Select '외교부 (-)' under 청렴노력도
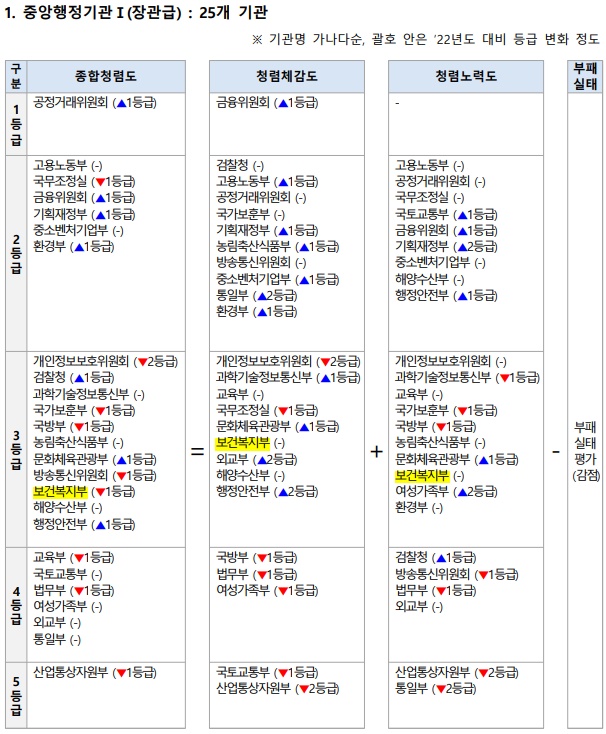The height and width of the screenshot is (734, 606). pos(419,607)
